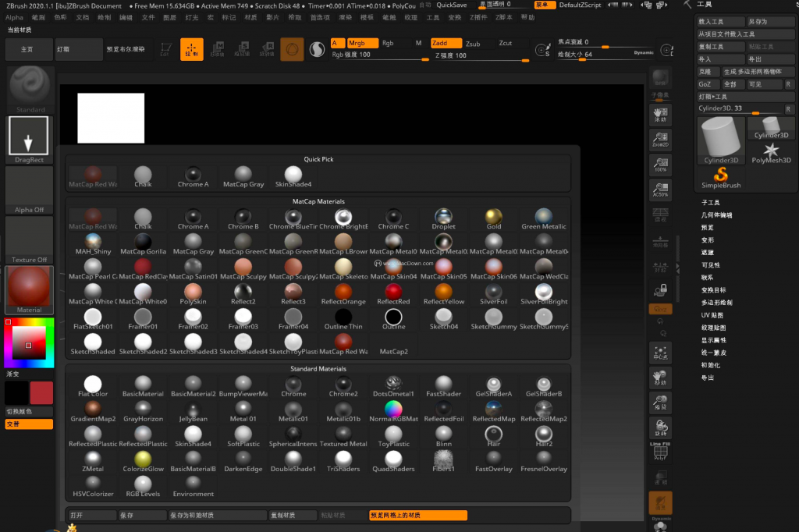Viewport: 799px width, 532px height.
Task: Open the 帮助 menu
Action: point(528,17)
